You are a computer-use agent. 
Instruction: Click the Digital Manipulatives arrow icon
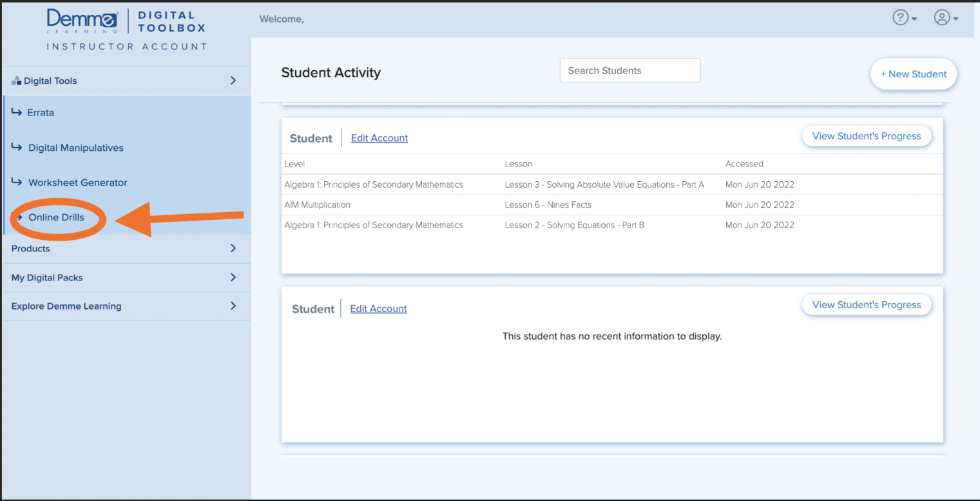pyautogui.click(x=15, y=147)
